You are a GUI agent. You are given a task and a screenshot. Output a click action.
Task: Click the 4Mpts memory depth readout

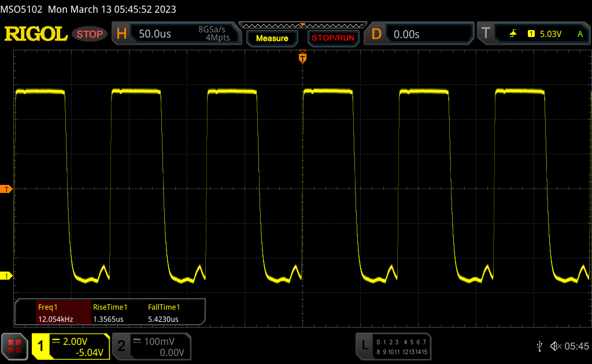[x=217, y=38]
